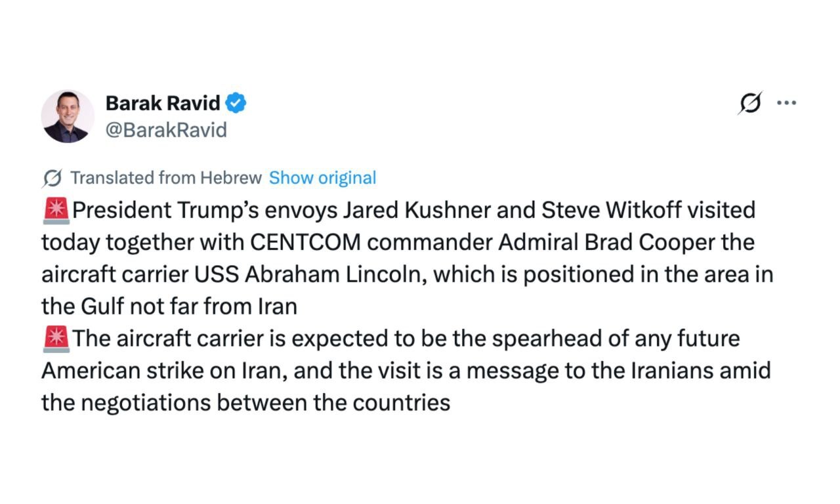Click the second red siren emoji

55,339
